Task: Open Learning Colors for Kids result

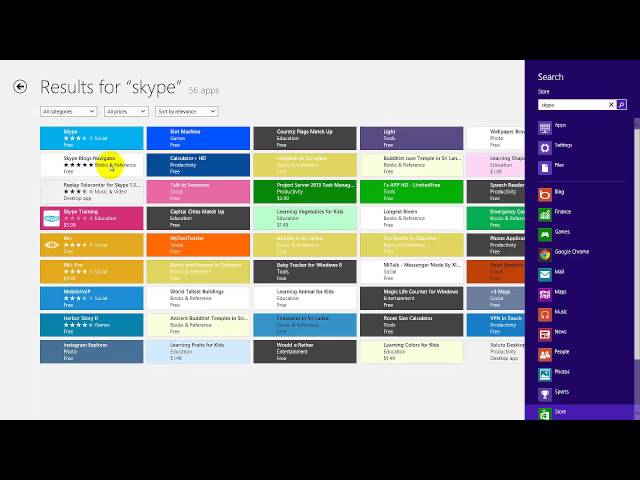Action: coord(411,351)
